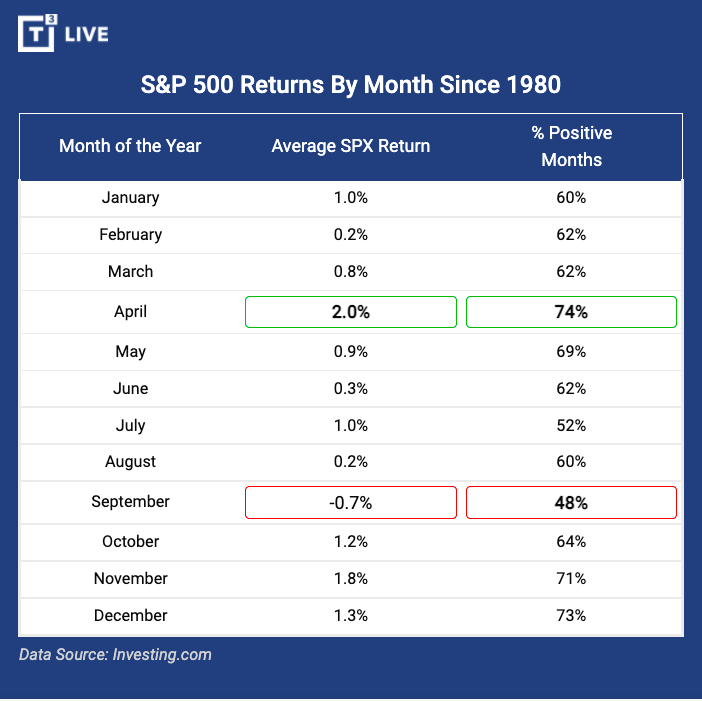Click the April month label
Screen dimensions: 702x701
click(130, 312)
